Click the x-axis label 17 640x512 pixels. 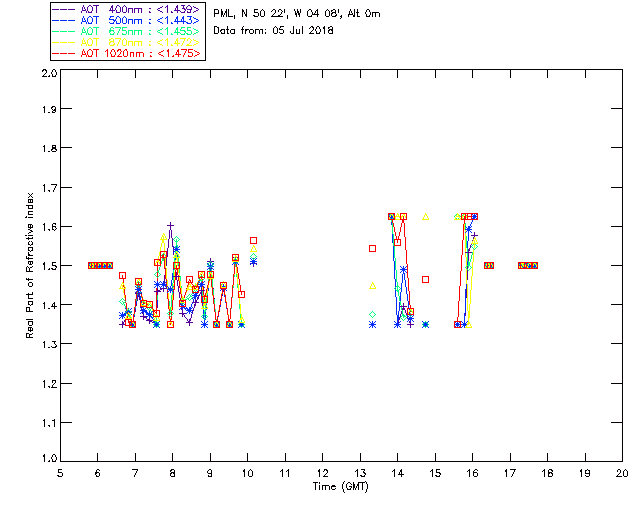[510, 473]
